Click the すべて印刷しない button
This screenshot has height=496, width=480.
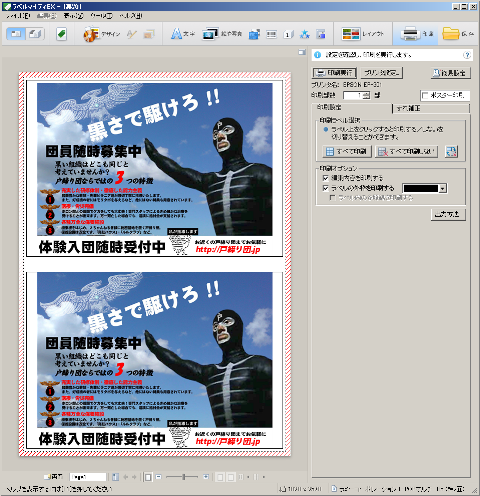(407, 152)
